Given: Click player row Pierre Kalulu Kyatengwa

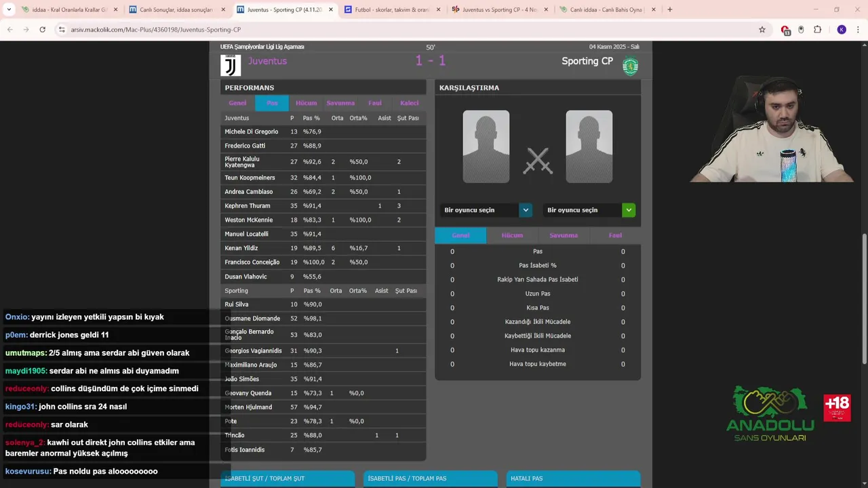Looking at the screenshot, I should click(323, 162).
